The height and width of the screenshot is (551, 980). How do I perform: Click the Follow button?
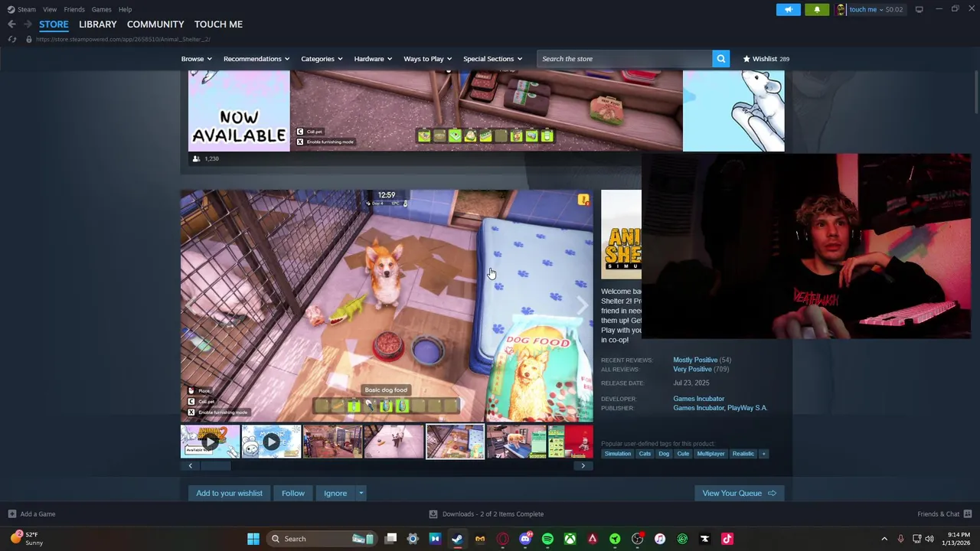[292, 494]
